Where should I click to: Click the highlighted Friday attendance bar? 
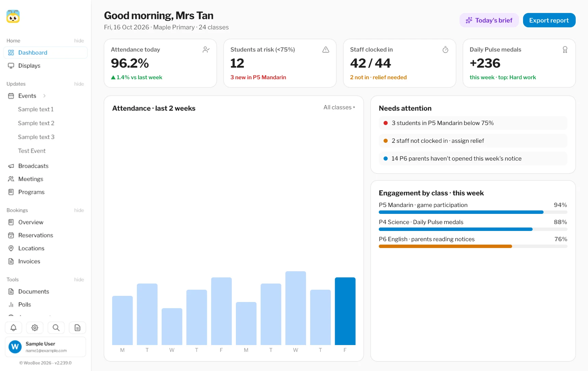pyautogui.click(x=345, y=311)
